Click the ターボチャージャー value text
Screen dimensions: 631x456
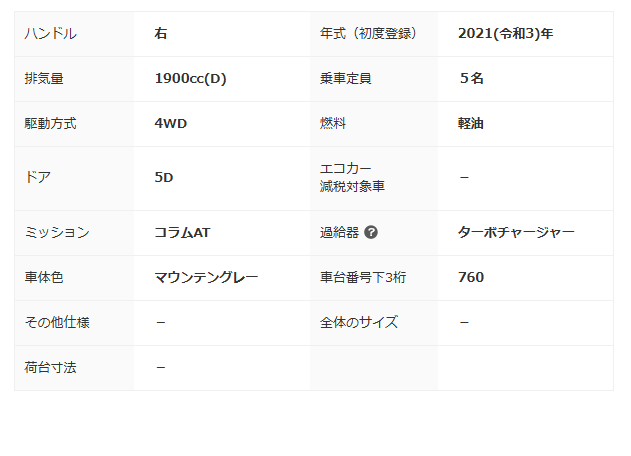(516, 233)
